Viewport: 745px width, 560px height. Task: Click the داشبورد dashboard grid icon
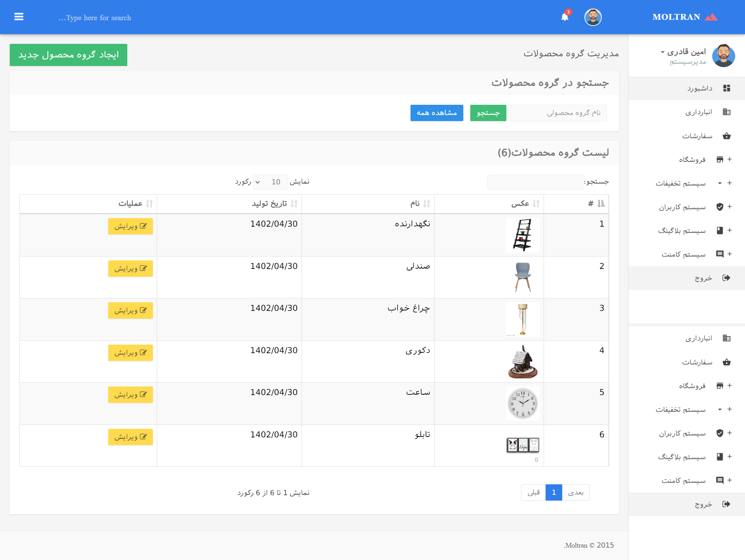[726, 88]
